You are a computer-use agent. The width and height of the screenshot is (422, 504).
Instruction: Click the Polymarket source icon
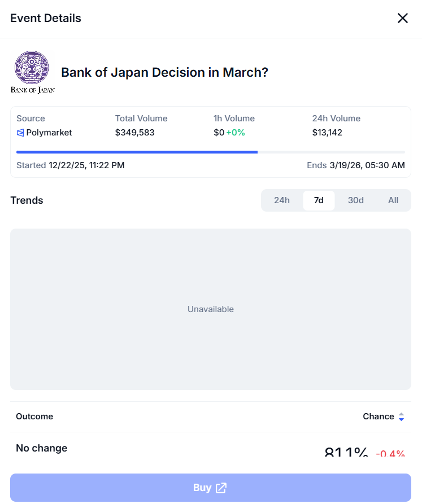(19, 133)
